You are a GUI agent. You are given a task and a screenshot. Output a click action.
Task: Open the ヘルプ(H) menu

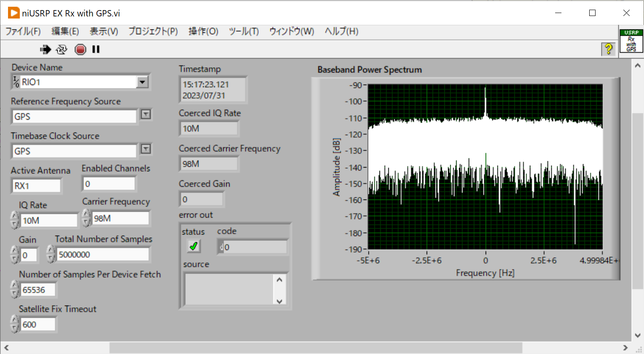341,32
